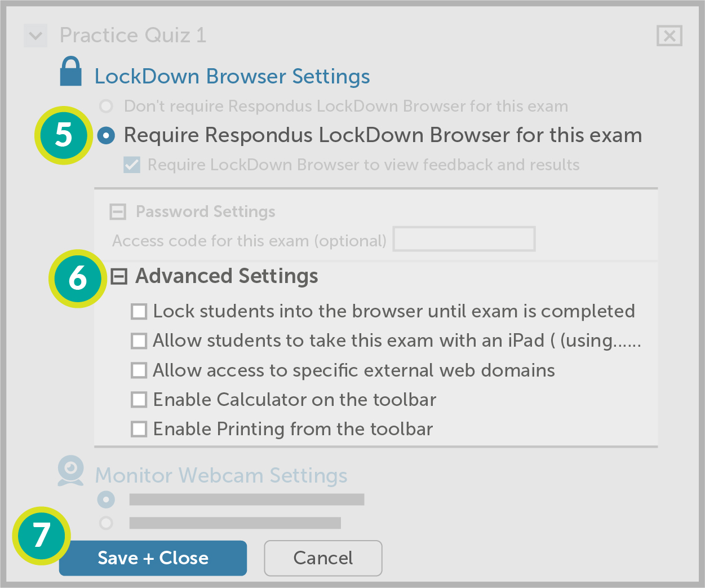Screen dimensions: 705x588
Task: Enable Lock students into the browser checkbox
Action: (139, 312)
